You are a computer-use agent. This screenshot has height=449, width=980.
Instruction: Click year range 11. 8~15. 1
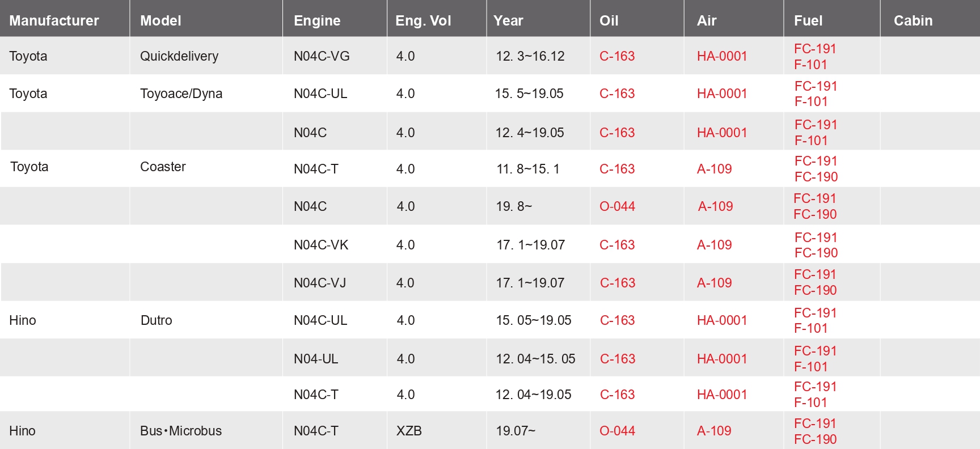528,169
